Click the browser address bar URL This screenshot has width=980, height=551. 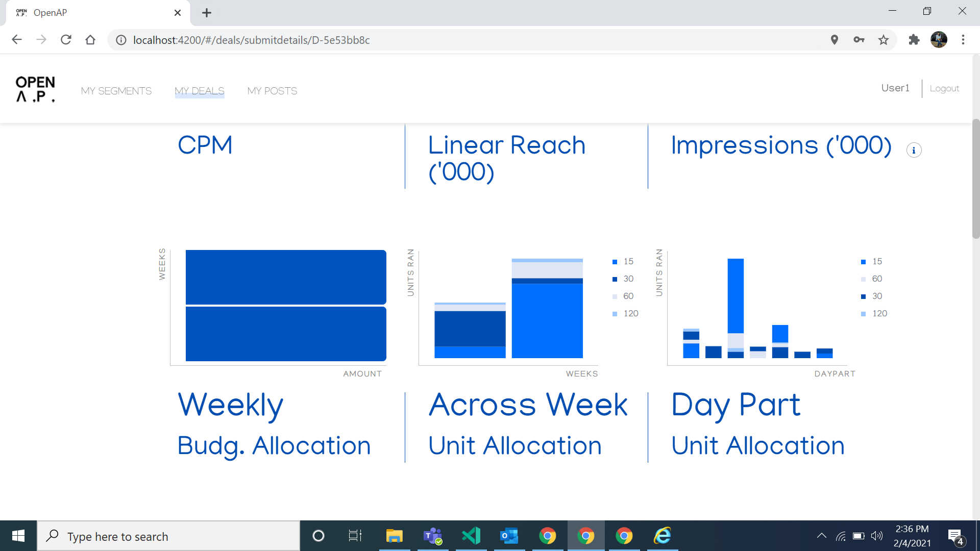[x=251, y=40]
